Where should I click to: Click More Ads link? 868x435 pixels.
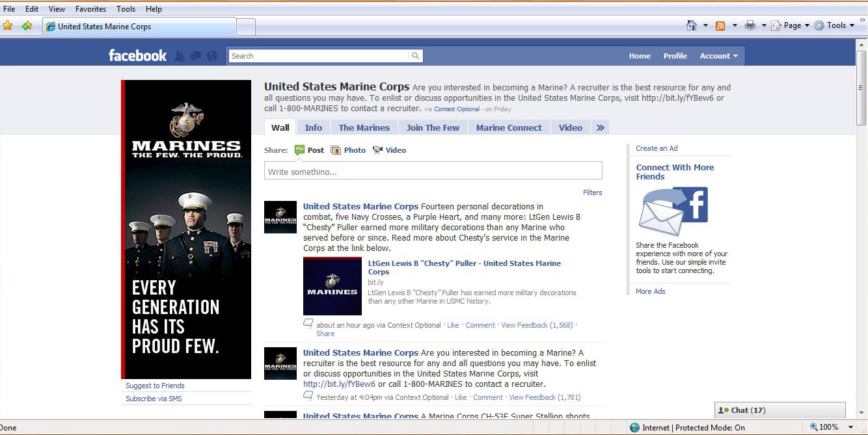click(x=651, y=291)
